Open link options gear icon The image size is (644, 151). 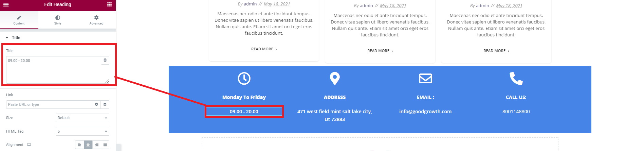pyautogui.click(x=96, y=104)
